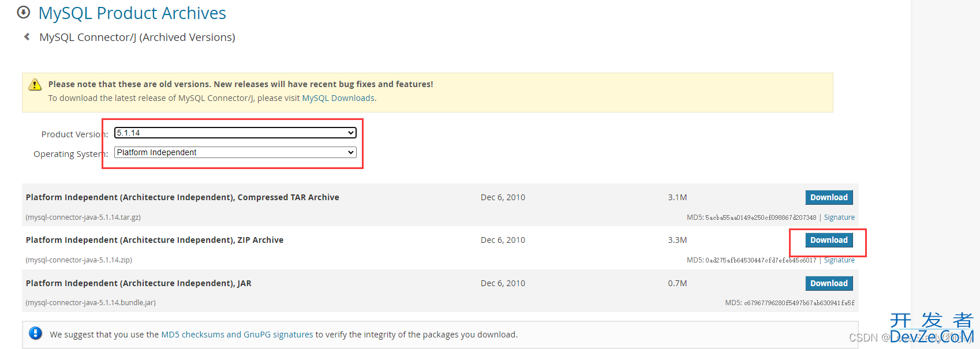Viewport: 980px width, 349px height.
Task: Open Signature link for zip file
Action: tap(839, 260)
